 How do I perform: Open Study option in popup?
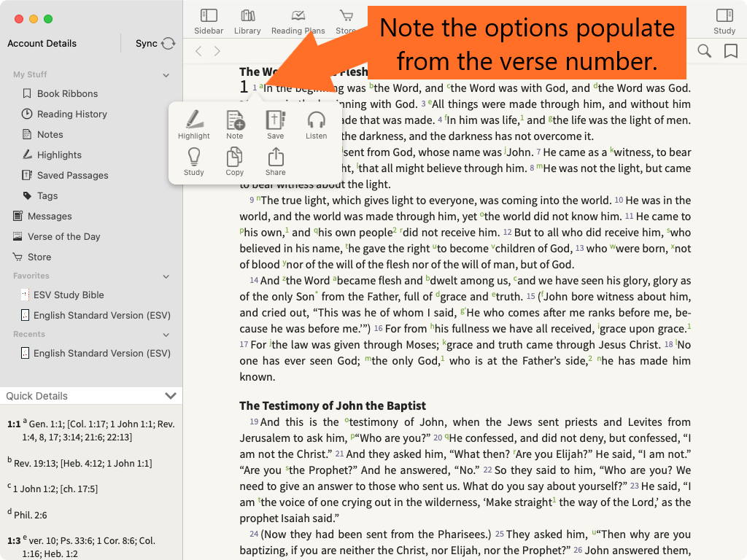coord(193,161)
